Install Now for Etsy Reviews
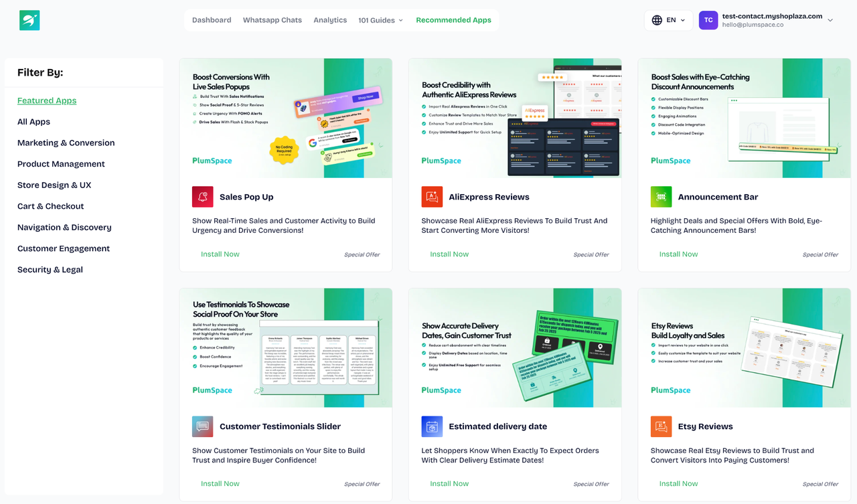857x504 pixels. point(678,484)
